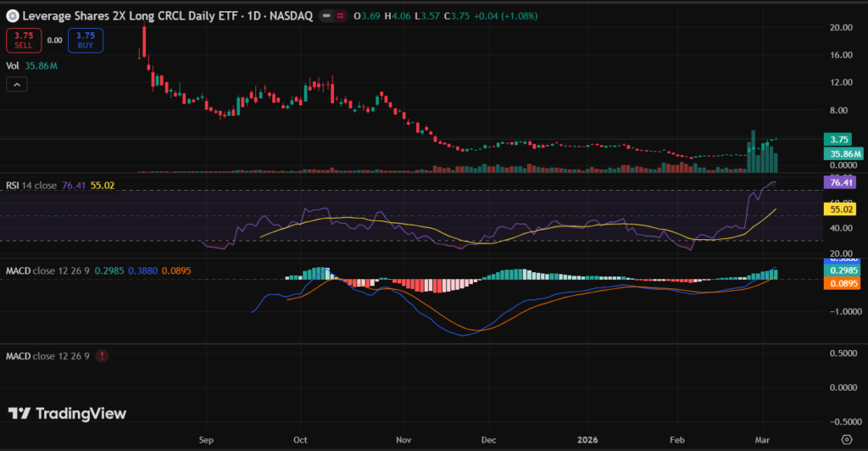
Task: Click the red error icon on second MACD
Action: 103,357
